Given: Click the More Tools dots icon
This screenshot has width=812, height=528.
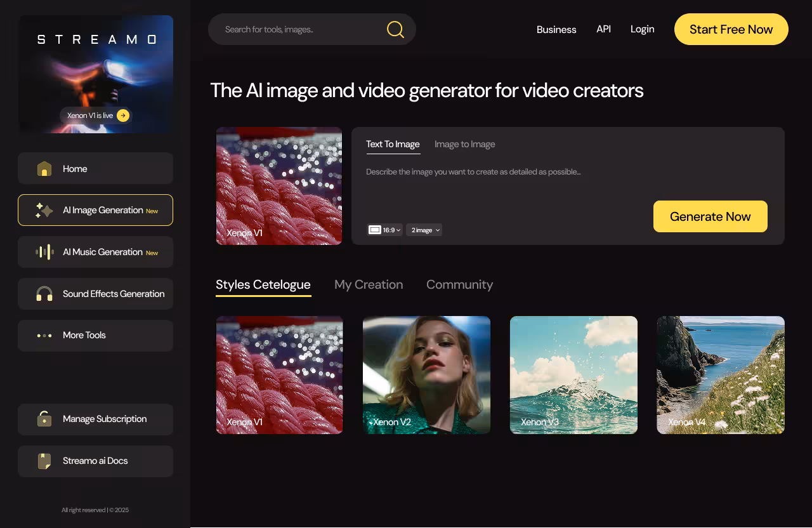Looking at the screenshot, I should click(x=44, y=336).
